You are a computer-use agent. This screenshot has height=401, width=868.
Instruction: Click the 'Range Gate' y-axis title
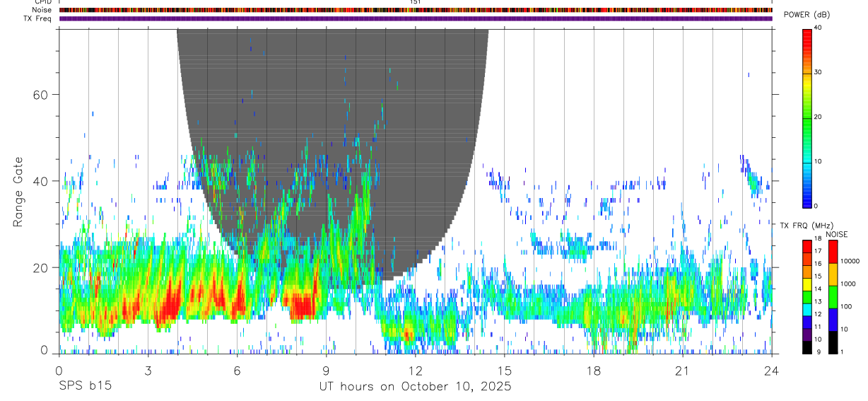click(x=18, y=192)
